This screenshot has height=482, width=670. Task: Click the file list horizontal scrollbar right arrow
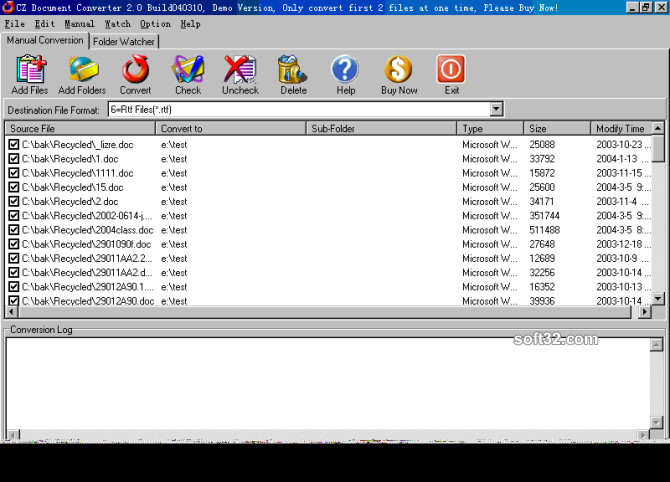(645, 312)
